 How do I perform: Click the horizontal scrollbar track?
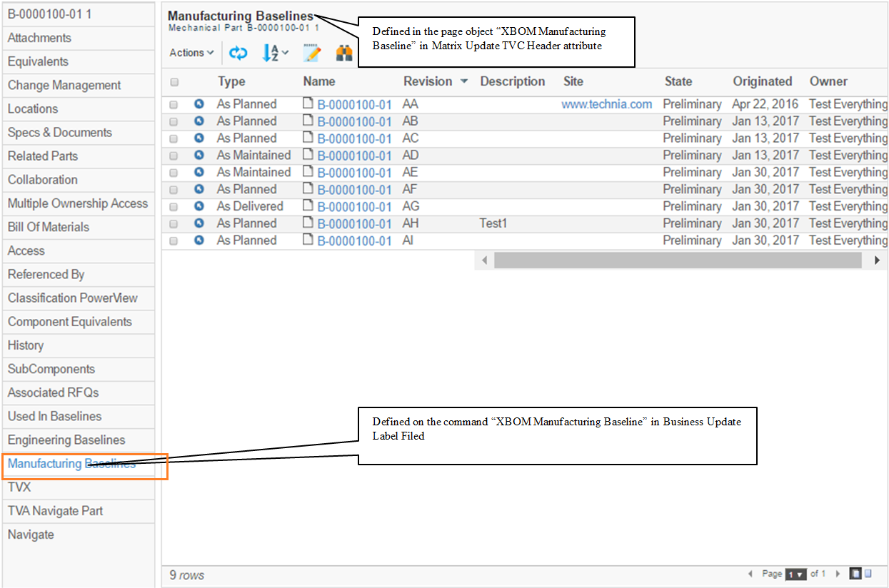(x=677, y=261)
